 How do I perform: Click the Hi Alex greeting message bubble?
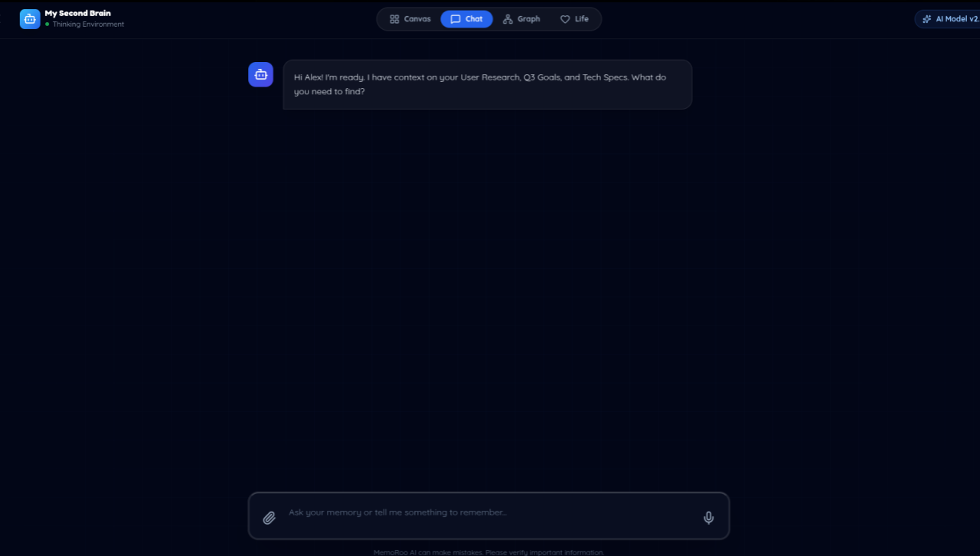click(488, 84)
